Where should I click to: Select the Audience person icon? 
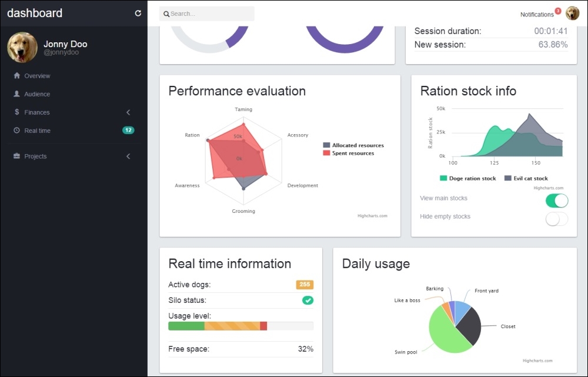(16, 94)
